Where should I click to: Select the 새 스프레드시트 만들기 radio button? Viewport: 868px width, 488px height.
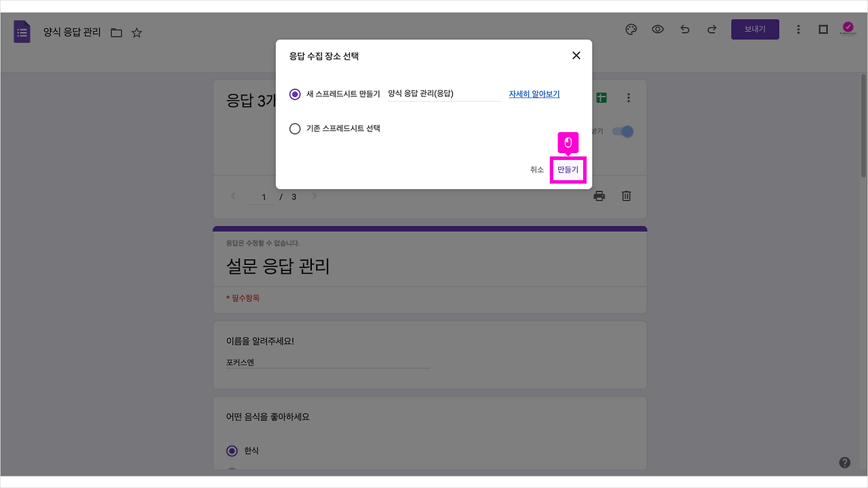pos(295,94)
